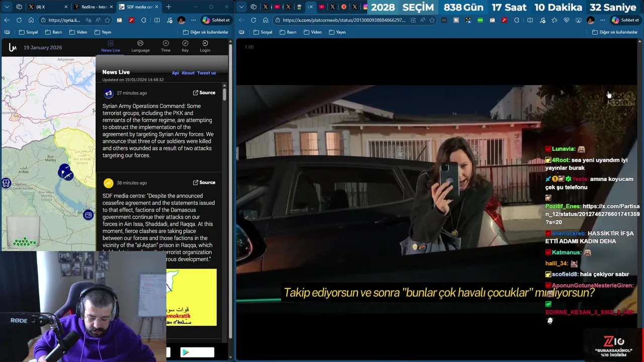Click the translate icon in the left address bar
The height and width of the screenshot is (362, 644).
pyautogui.click(x=89, y=20)
